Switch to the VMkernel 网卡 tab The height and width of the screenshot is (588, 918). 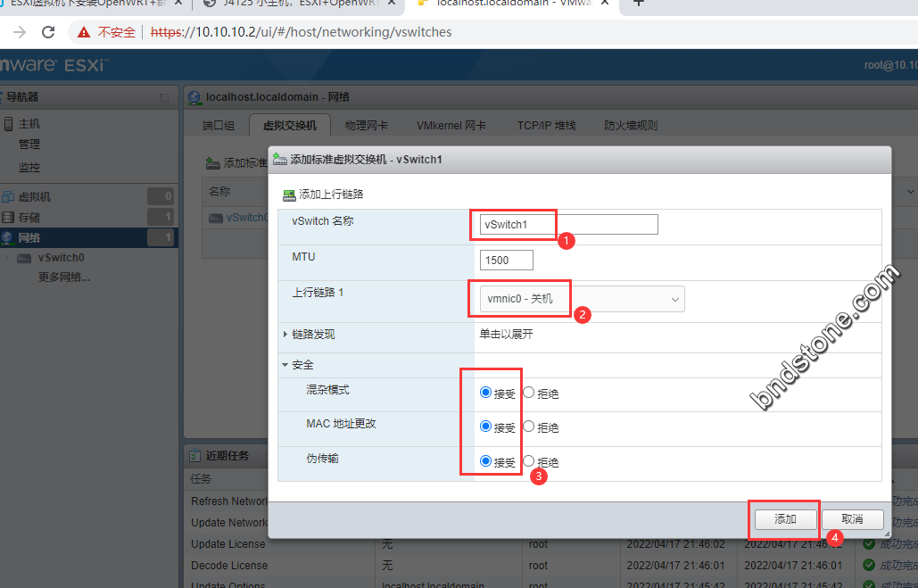451,125
